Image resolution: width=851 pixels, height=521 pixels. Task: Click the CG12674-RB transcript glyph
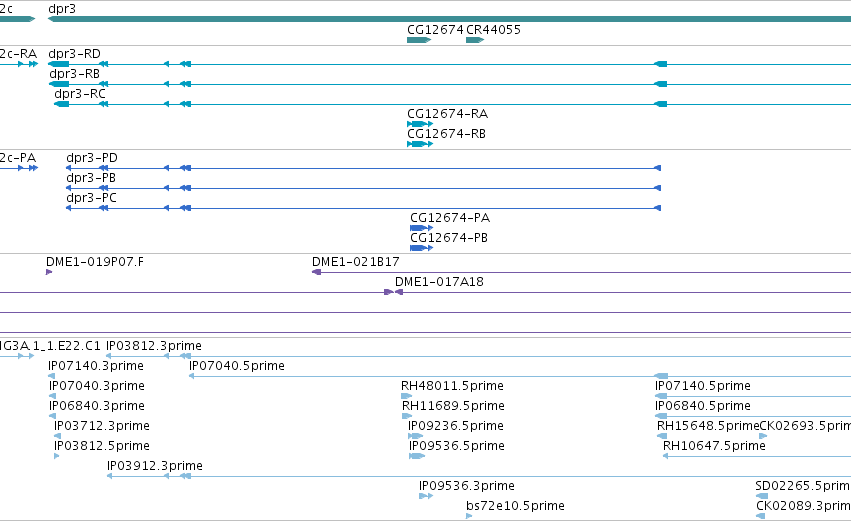coord(420,144)
